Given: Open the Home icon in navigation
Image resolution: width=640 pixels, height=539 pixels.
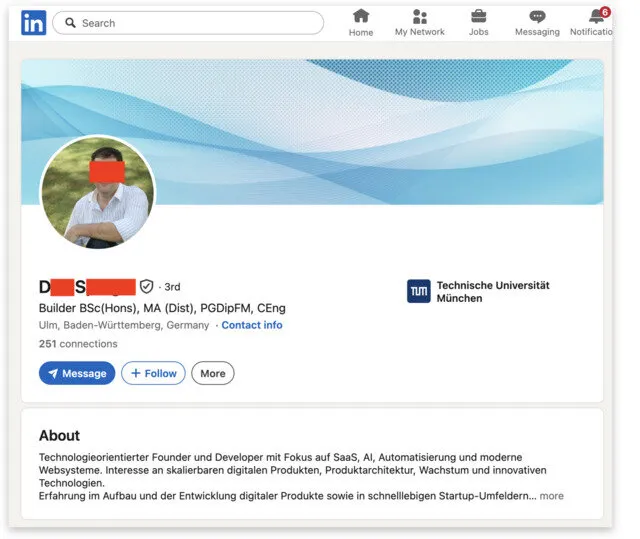Looking at the screenshot, I should point(361,16).
